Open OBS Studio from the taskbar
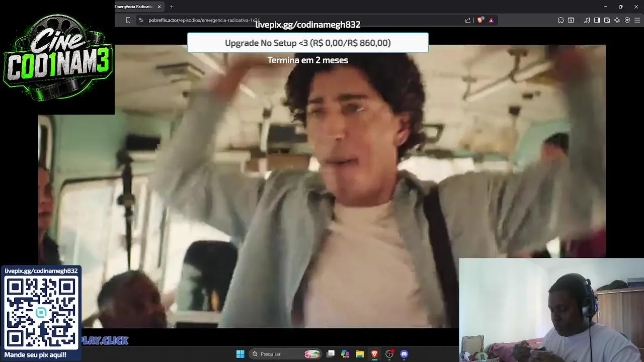This screenshot has height=362, width=644. point(389,354)
